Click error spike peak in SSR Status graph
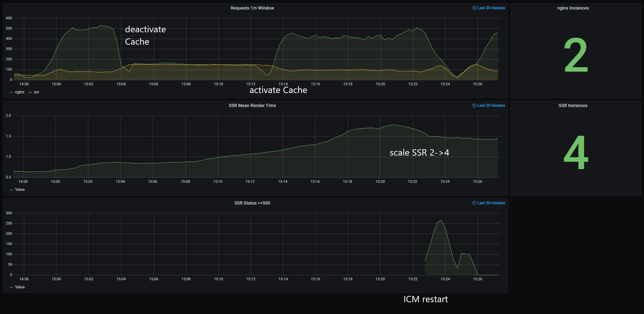 441,220
